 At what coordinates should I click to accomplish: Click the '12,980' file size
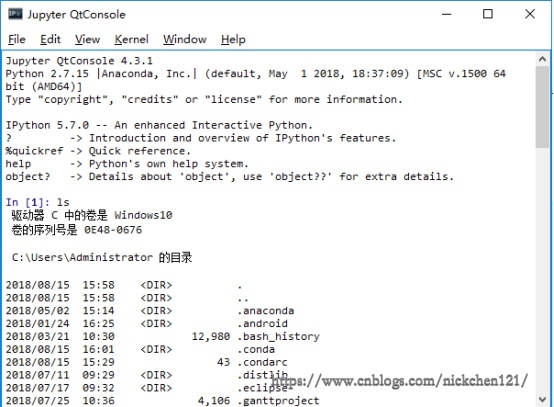tap(211, 336)
